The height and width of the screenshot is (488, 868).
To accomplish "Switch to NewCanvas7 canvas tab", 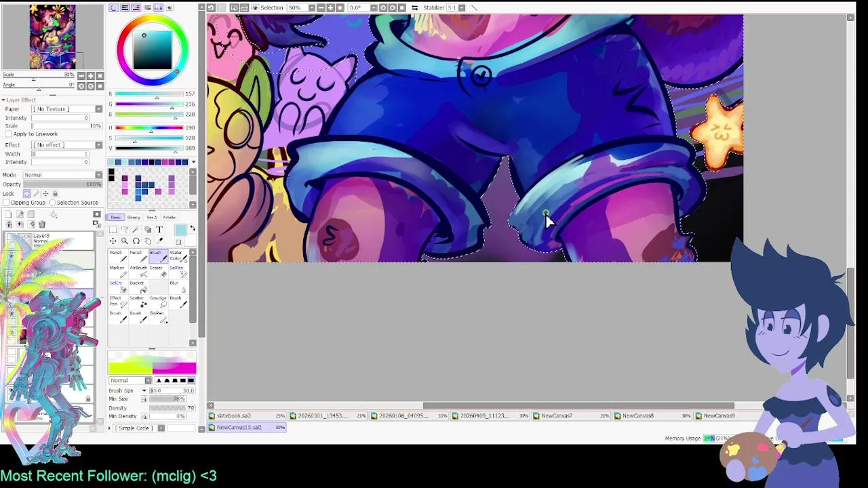I will pos(572,415).
